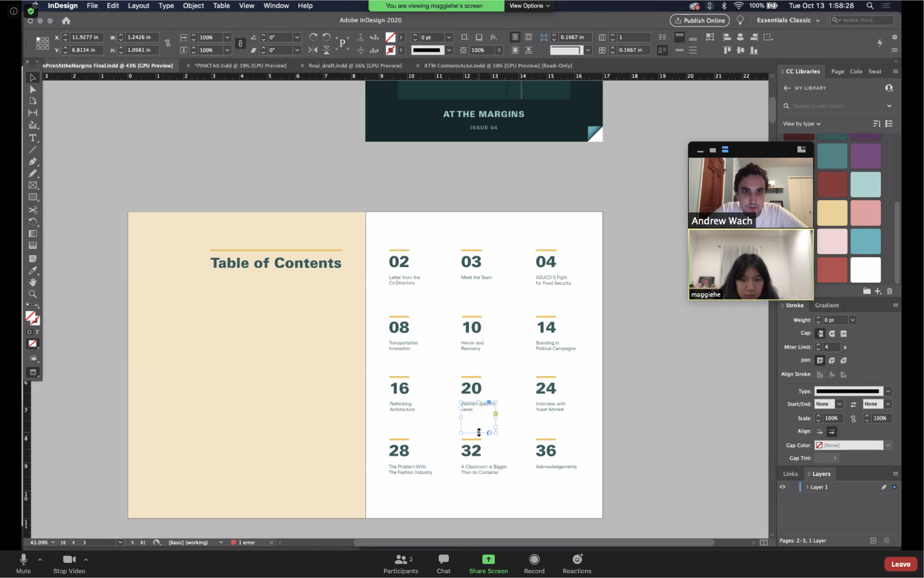Pick the Eyedropper tool
The height and width of the screenshot is (578, 924).
[33, 271]
